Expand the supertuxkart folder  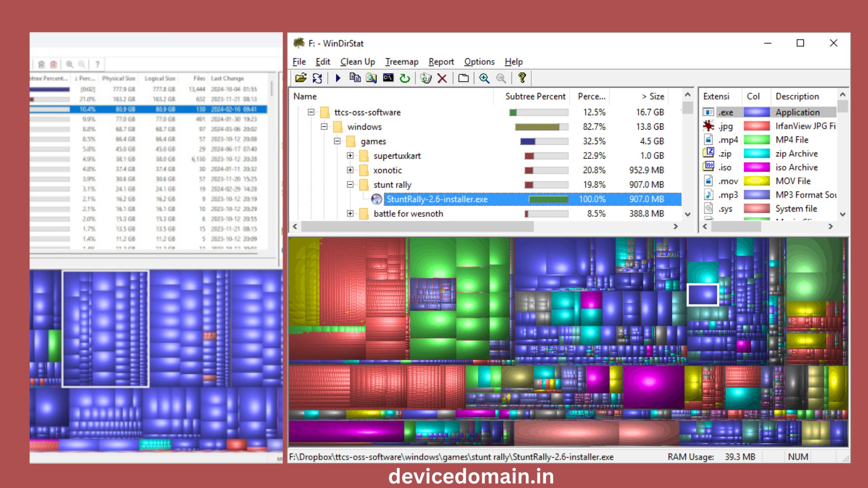[x=350, y=156]
